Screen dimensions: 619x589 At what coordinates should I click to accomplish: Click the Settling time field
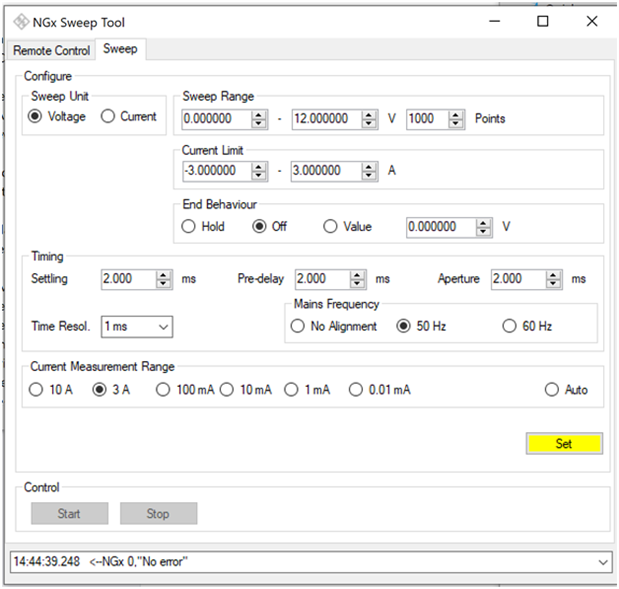129,279
